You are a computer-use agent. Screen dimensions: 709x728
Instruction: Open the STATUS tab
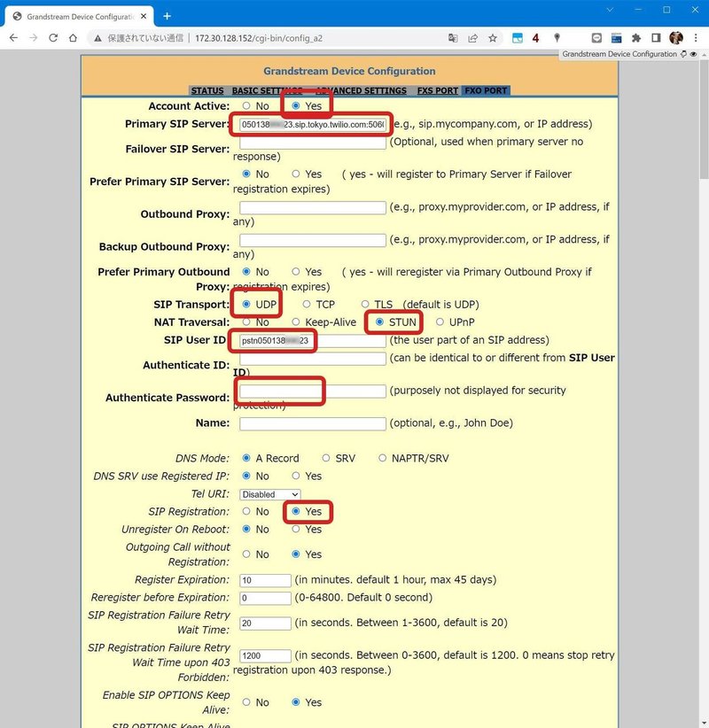pos(207,90)
